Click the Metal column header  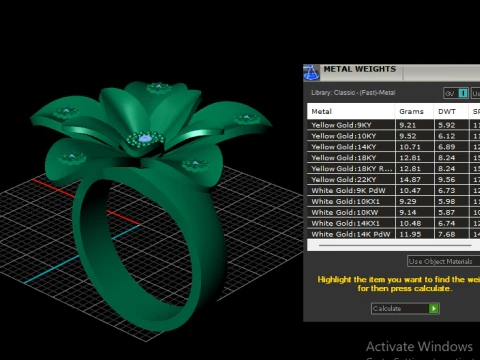(x=351, y=111)
